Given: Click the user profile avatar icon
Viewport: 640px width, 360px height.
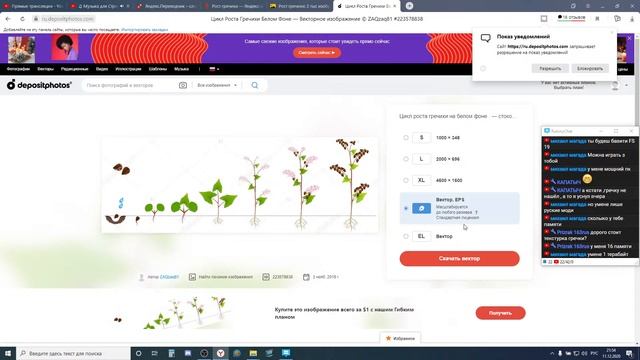Looking at the screenshot, I should click(x=615, y=85).
